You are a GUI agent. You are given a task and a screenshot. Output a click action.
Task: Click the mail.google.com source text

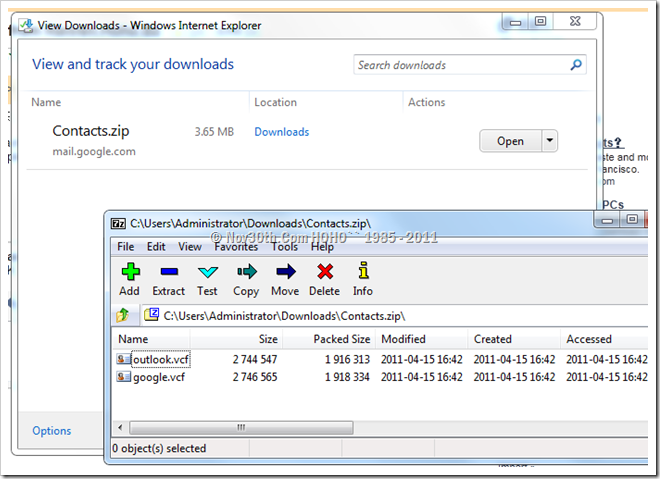coord(94,152)
